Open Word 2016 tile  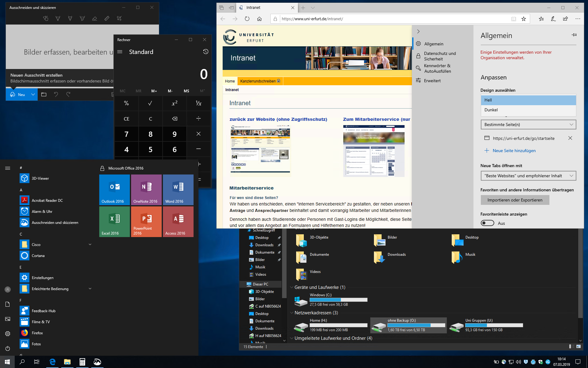[x=178, y=190]
